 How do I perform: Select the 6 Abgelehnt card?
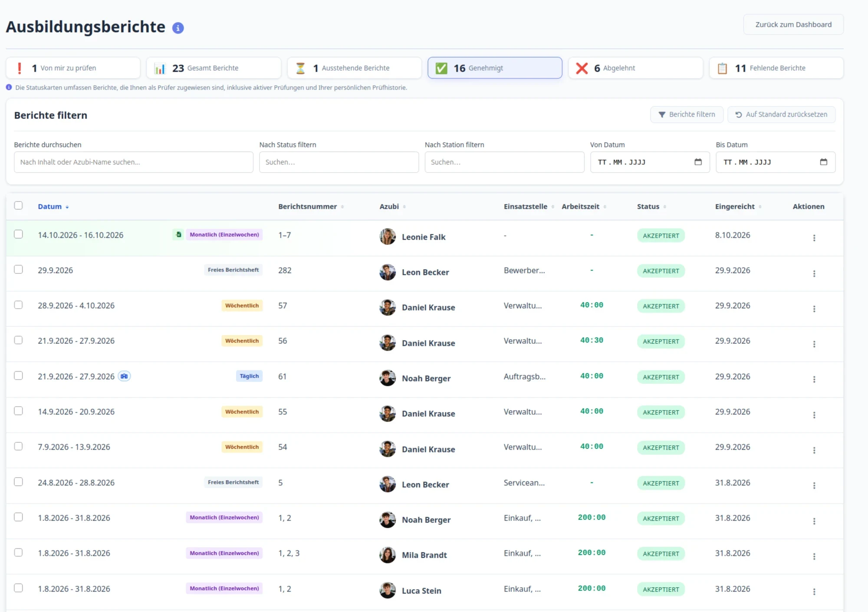tap(635, 68)
